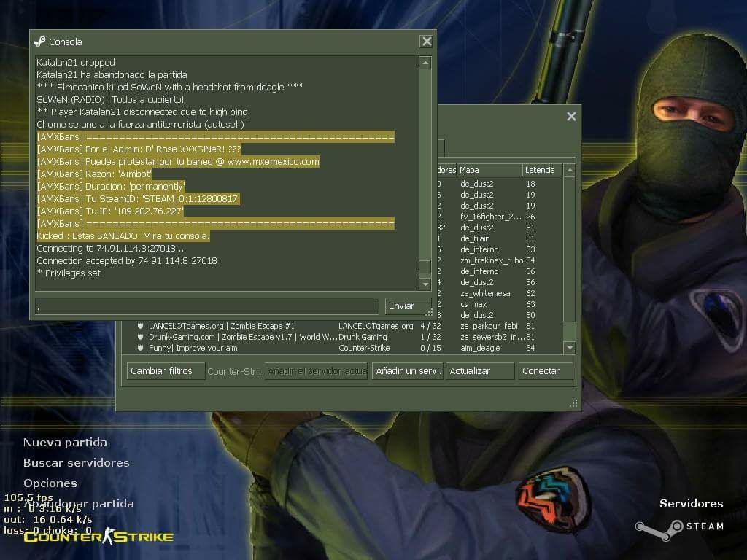The width and height of the screenshot is (747, 560).
Task: Select the ze_parkour_fabi map row
Action: (489, 326)
